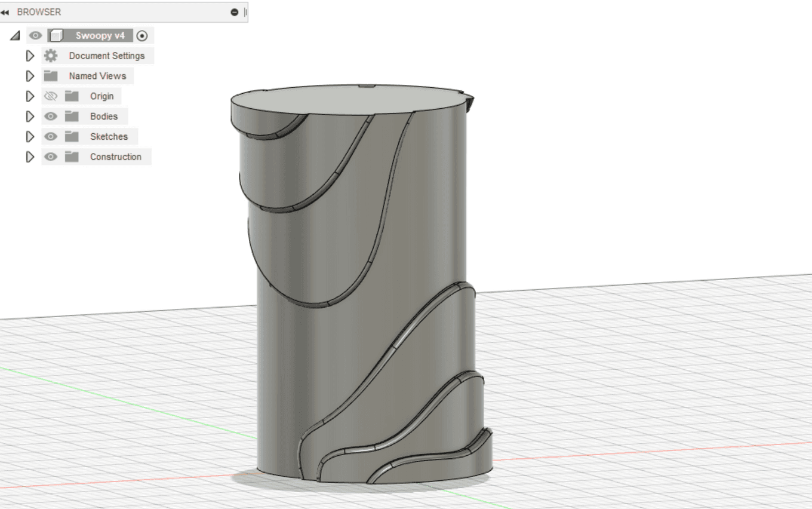The width and height of the screenshot is (812, 509).
Task: Expand the Sketches folder
Action: pos(30,137)
